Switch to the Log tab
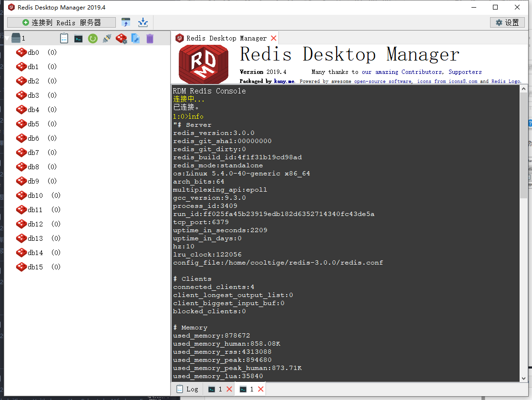Screen dimensions: 532x400 pos(187,389)
